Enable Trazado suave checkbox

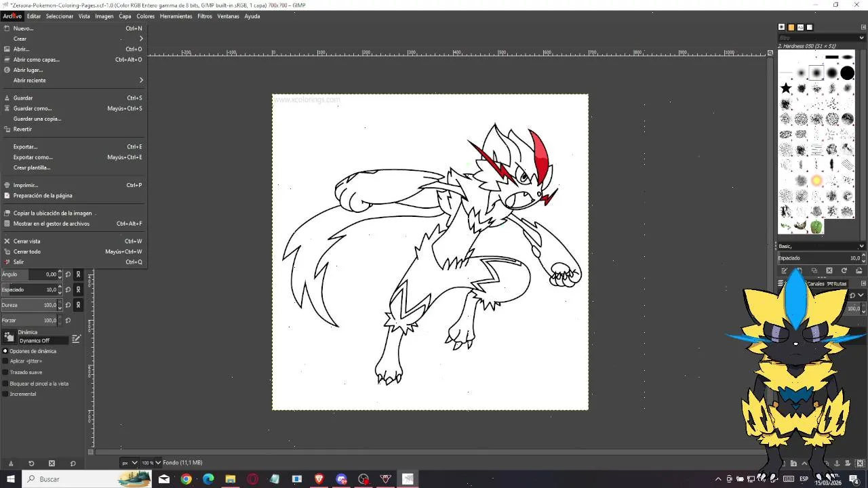tap(5, 372)
